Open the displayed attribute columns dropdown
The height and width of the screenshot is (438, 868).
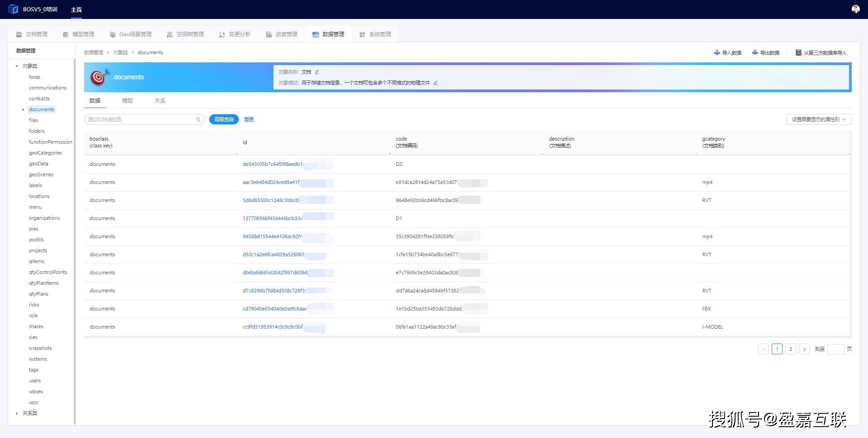pyautogui.click(x=819, y=119)
